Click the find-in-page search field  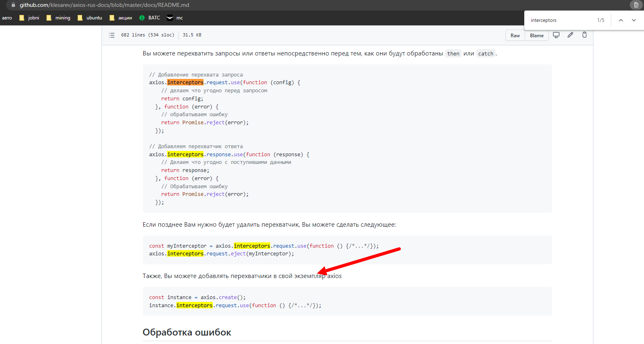click(560, 20)
